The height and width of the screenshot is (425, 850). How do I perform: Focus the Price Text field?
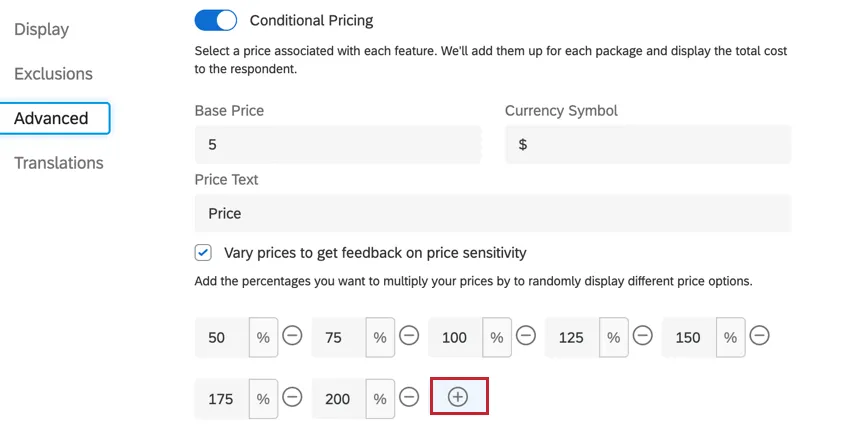click(492, 213)
